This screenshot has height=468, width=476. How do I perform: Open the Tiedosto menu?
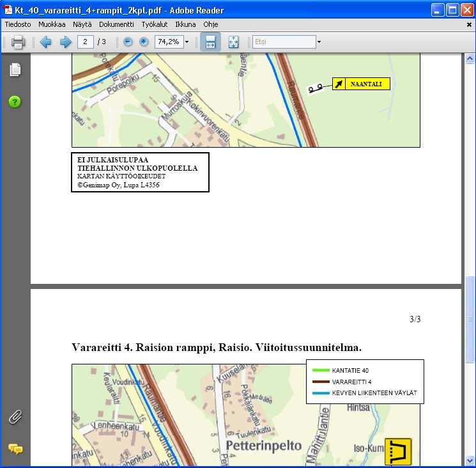click(x=18, y=24)
